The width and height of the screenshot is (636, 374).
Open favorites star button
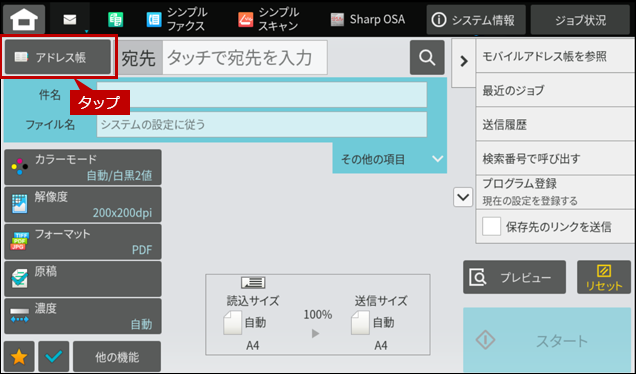19,357
